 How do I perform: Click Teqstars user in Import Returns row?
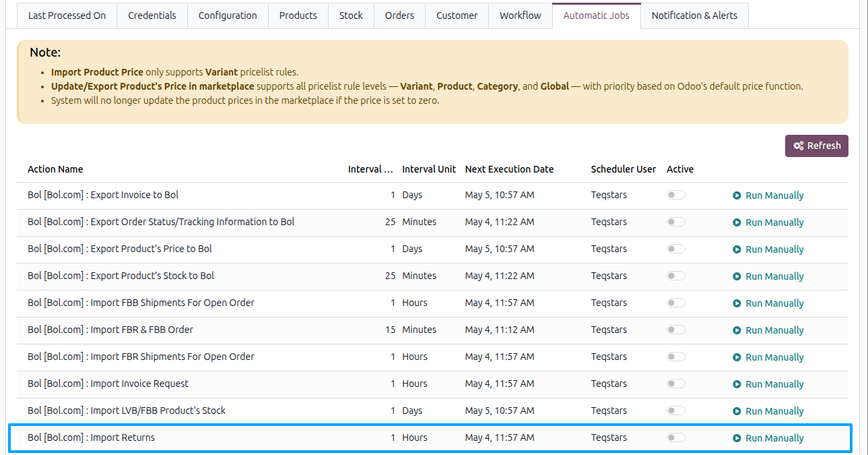point(609,437)
